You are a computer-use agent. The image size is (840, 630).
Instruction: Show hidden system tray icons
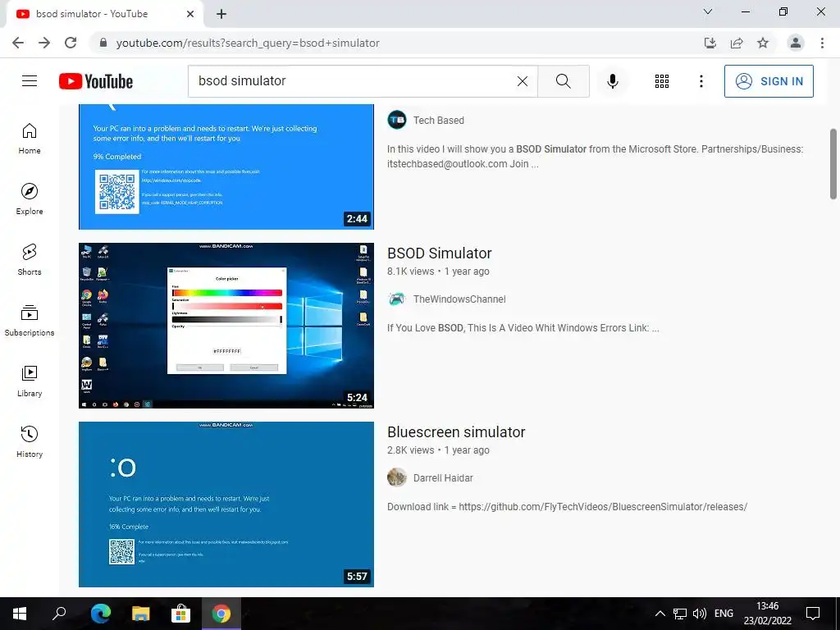[x=660, y=614]
